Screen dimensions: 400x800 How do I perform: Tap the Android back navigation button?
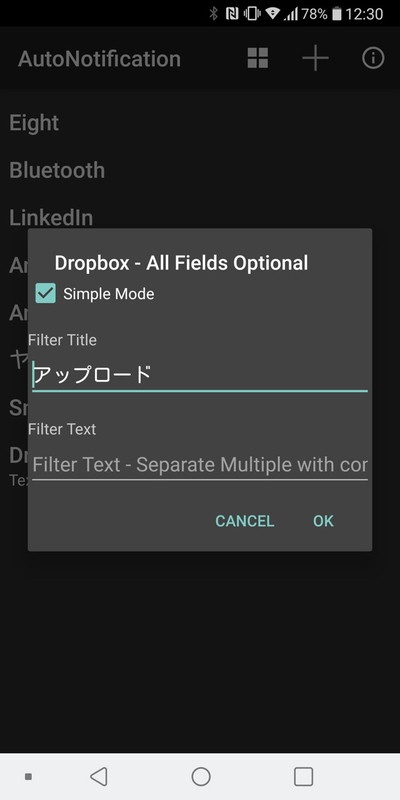click(98, 777)
